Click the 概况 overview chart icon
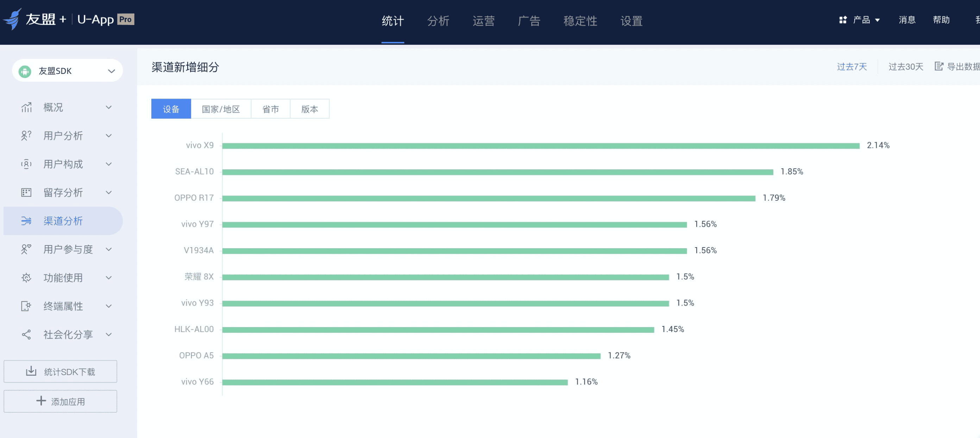Screen dimensions: 980x438 (x=26, y=107)
